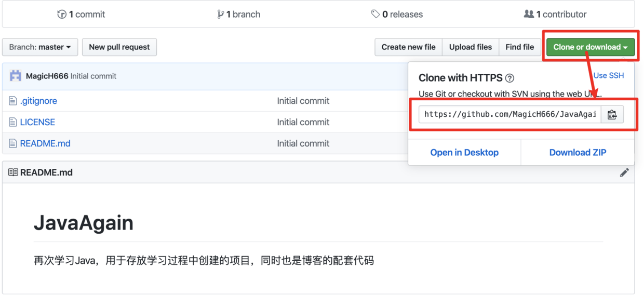Click the .gitignore row Initial commit message
Image resolution: width=644 pixels, height=295 pixels.
(303, 101)
